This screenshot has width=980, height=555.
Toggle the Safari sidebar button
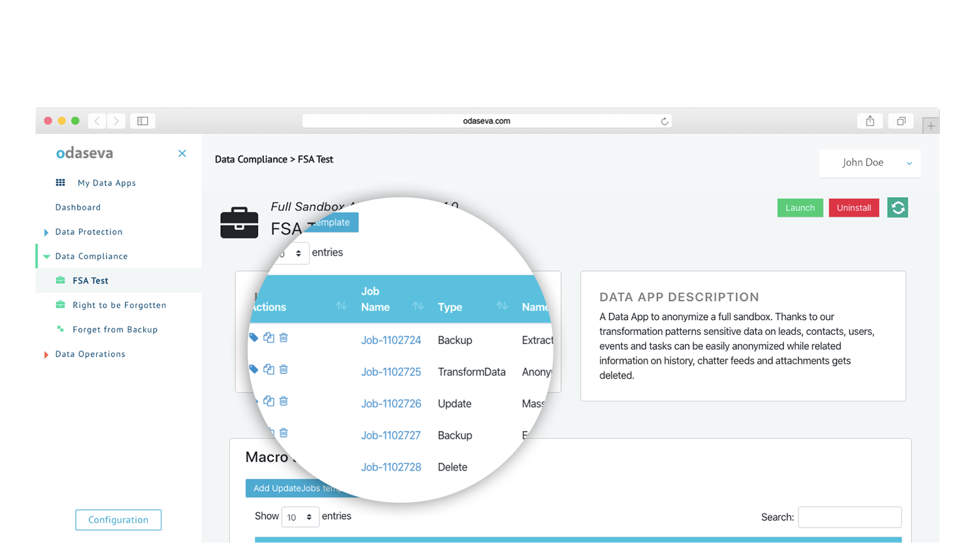(142, 121)
